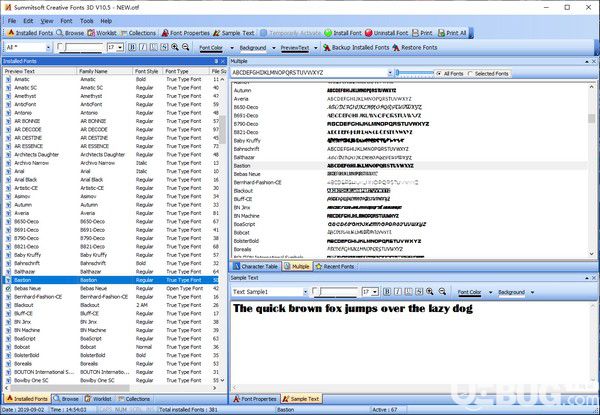Click the Print toolbar button
Screen dimensions: 600x415
coord(422,33)
